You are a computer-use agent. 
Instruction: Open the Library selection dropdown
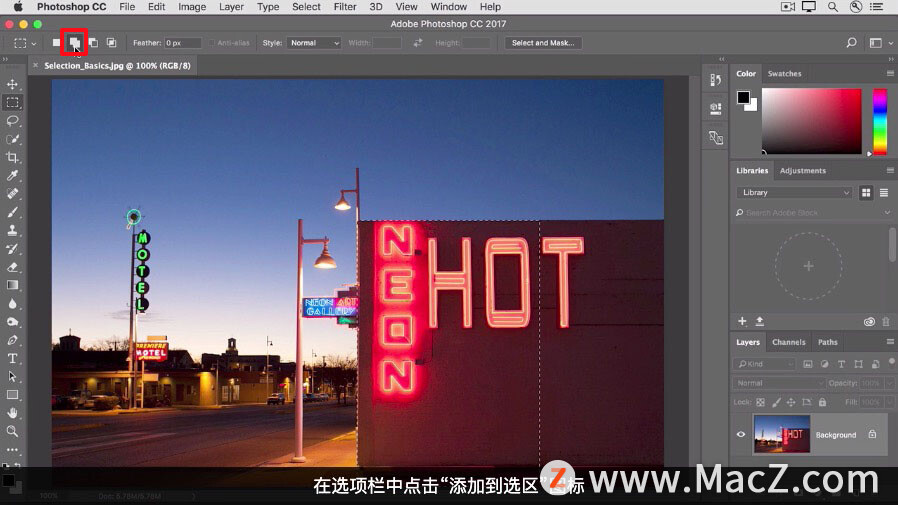tap(794, 192)
